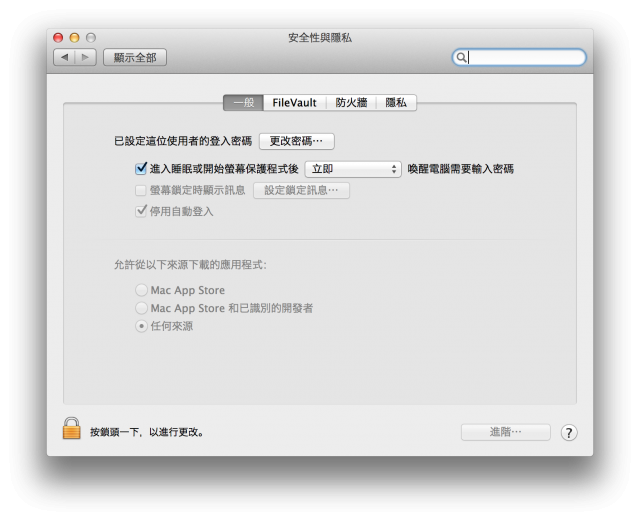
Task: Click the 喚醒電腦需要輸入密碼 label
Action: click(x=460, y=169)
